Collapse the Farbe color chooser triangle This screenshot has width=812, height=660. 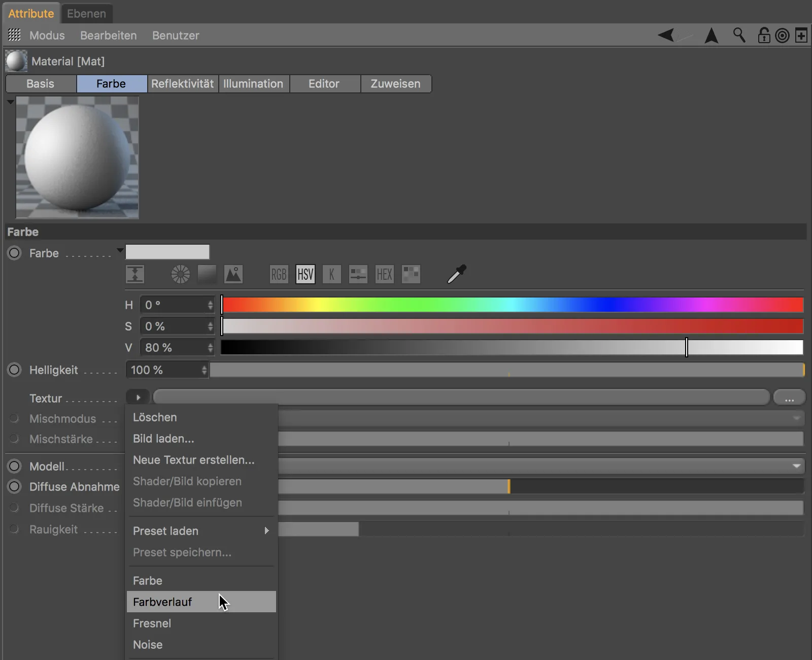(x=120, y=250)
